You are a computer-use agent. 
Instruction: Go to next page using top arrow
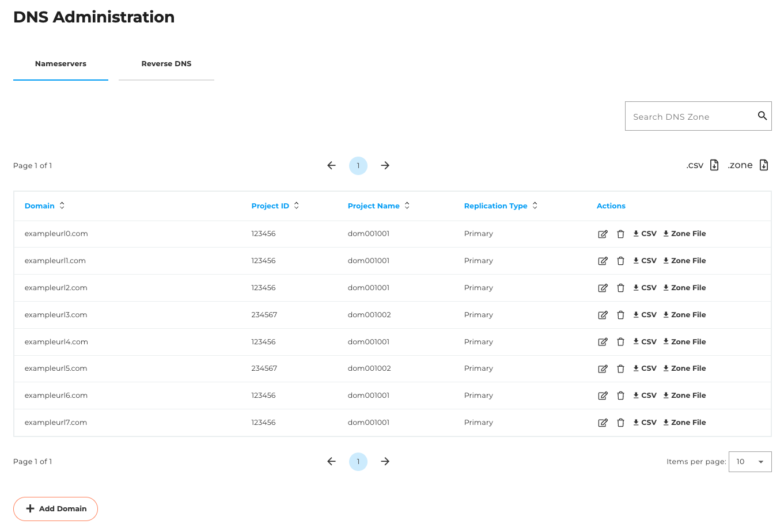[385, 165]
